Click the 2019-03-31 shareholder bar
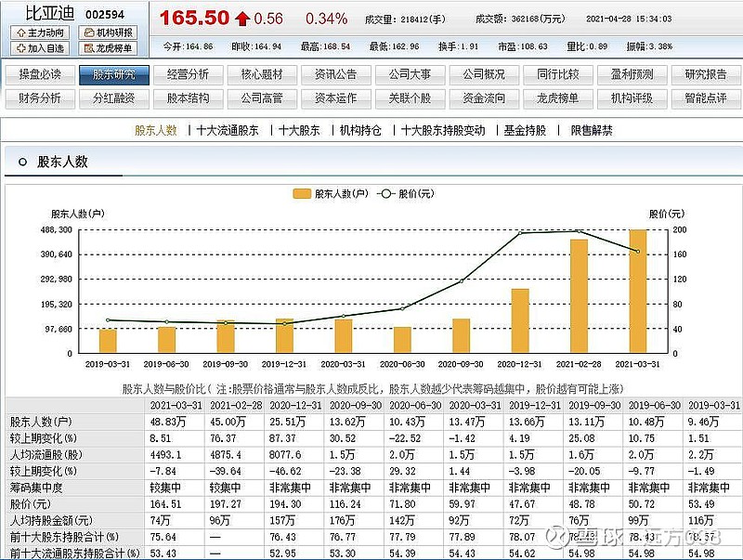The image size is (743, 560). pos(108,341)
